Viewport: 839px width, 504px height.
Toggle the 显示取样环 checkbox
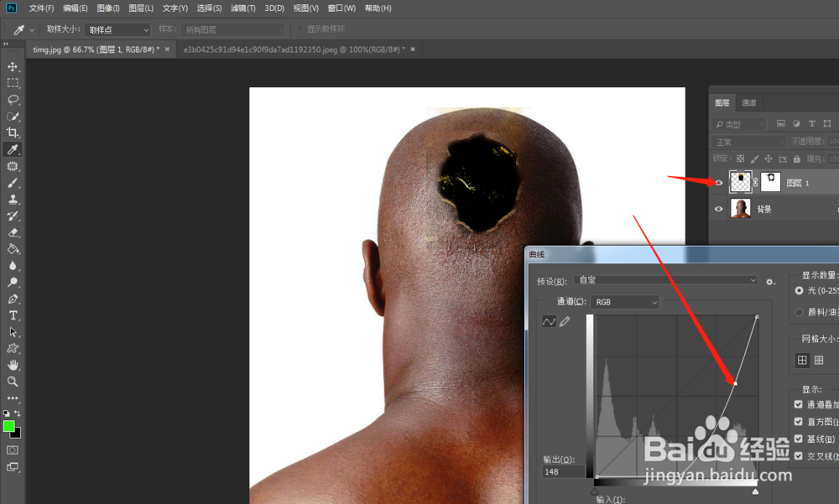(x=300, y=29)
